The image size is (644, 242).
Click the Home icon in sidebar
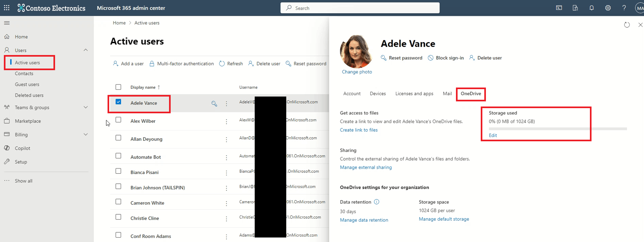pyautogui.click(x=7, y=37)
